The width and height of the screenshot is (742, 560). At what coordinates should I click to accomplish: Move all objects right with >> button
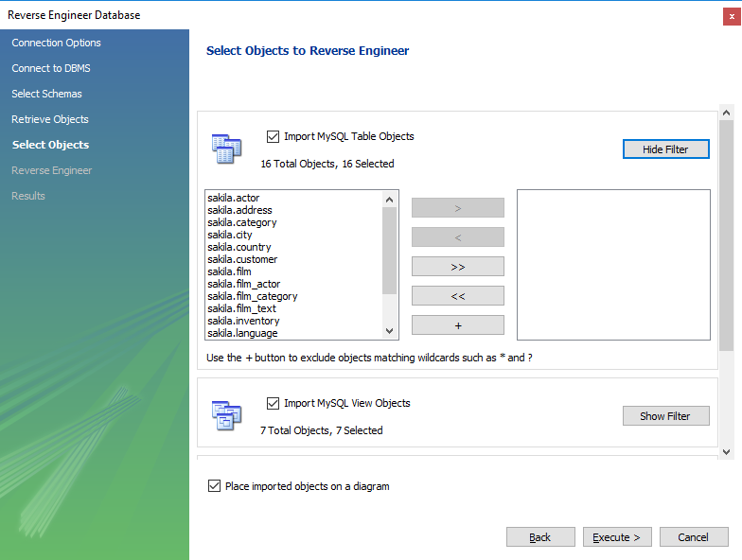point(458,267)
